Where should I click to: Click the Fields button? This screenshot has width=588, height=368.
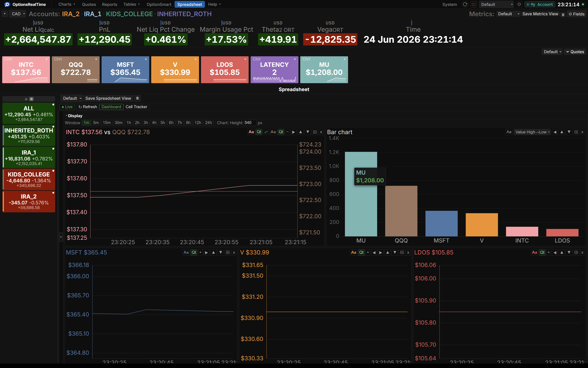click(x=577, y=14)
